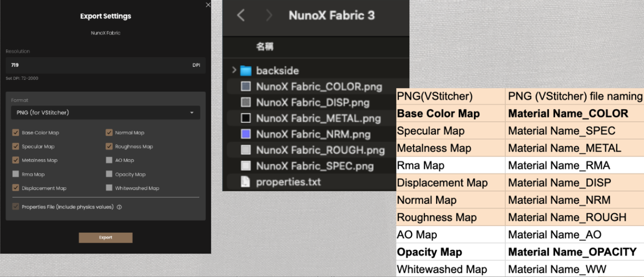The width and height of the screenshot is (644, 277).
Task: Uncheck the Base Color Map checkbox
Action: tap(16, 133)
